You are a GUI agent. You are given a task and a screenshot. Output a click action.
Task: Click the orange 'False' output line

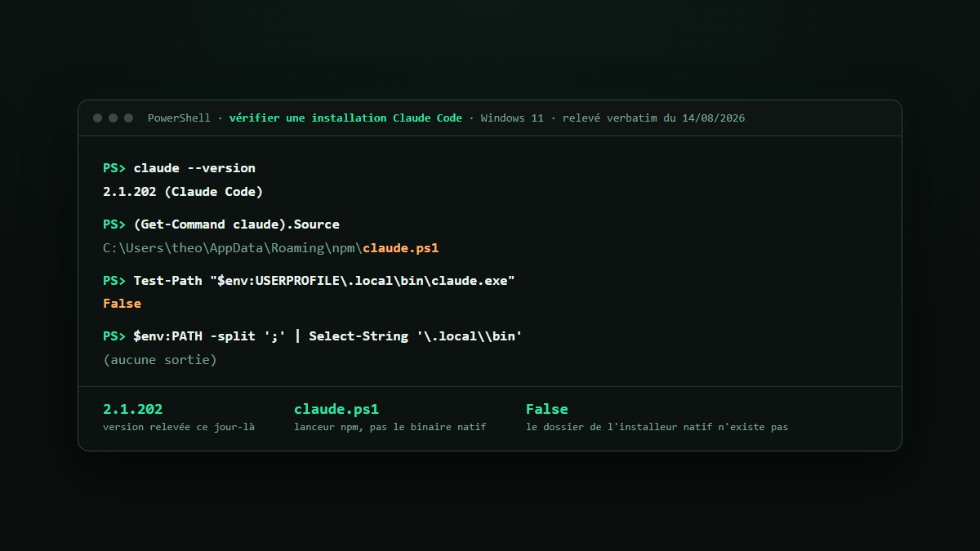tap(122, 304)
